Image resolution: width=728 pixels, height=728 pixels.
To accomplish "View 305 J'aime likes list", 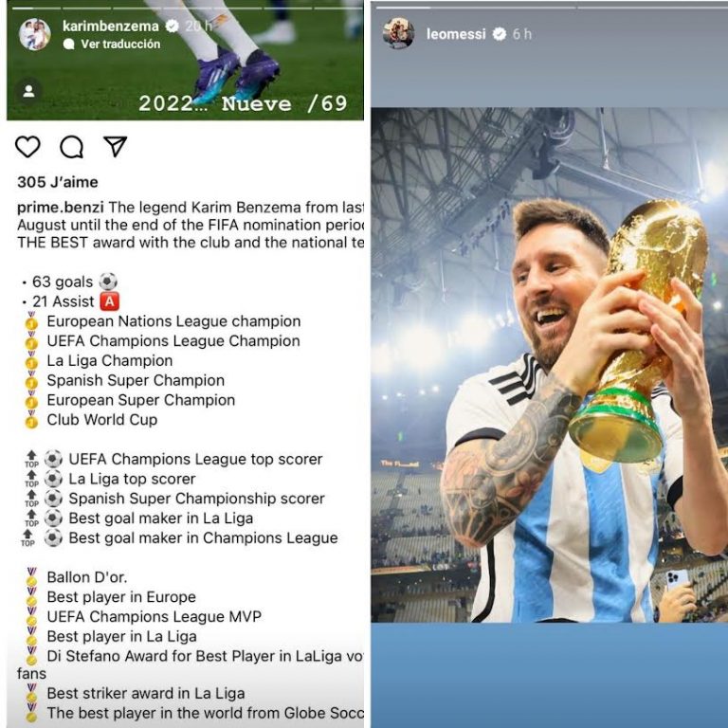I will [58, 182].
